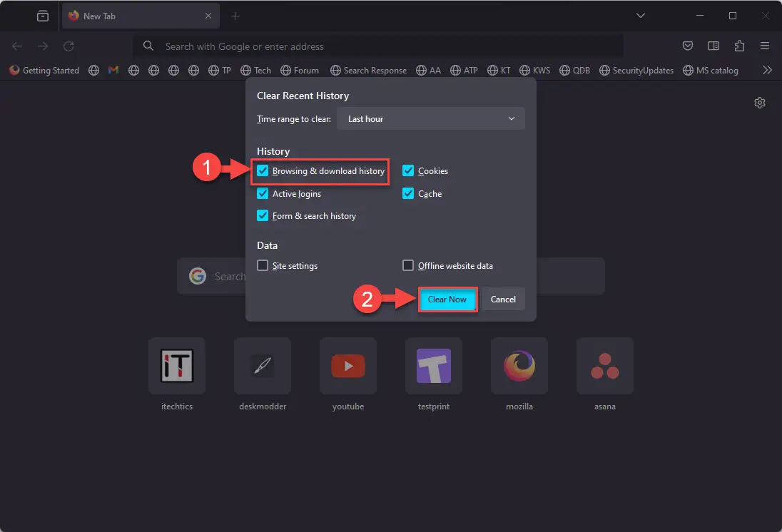
Task: Open the Time range to clear dropdown
Action: click(431, 118)
